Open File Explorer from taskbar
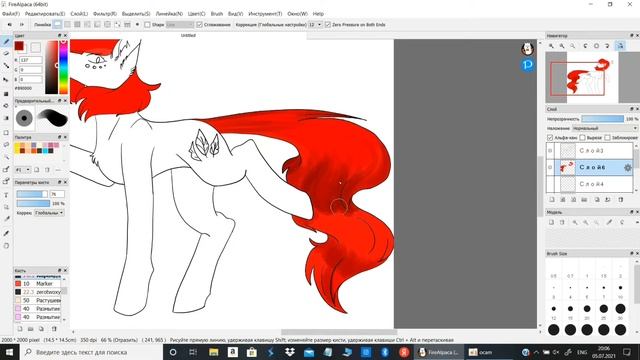Image resolution: width=640 pixels, height=360 pixels. click(x=213, y=352)
